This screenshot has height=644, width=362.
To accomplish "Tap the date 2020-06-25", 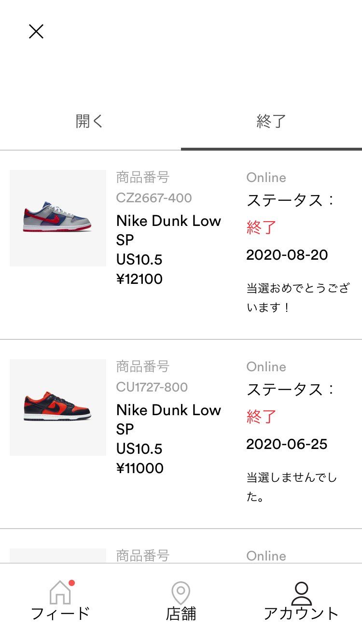I will tap(287, 444).
